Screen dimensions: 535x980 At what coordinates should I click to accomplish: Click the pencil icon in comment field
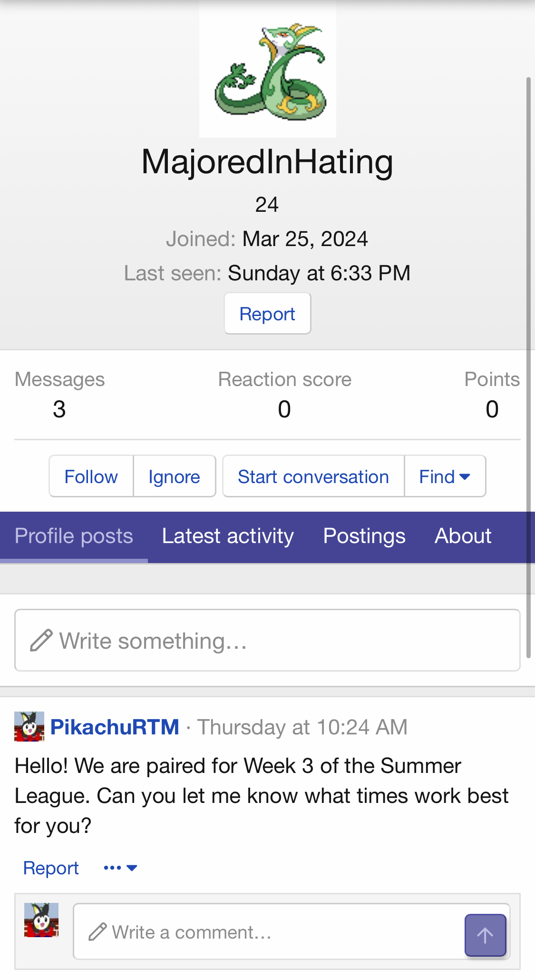click(x=97, y=932)
